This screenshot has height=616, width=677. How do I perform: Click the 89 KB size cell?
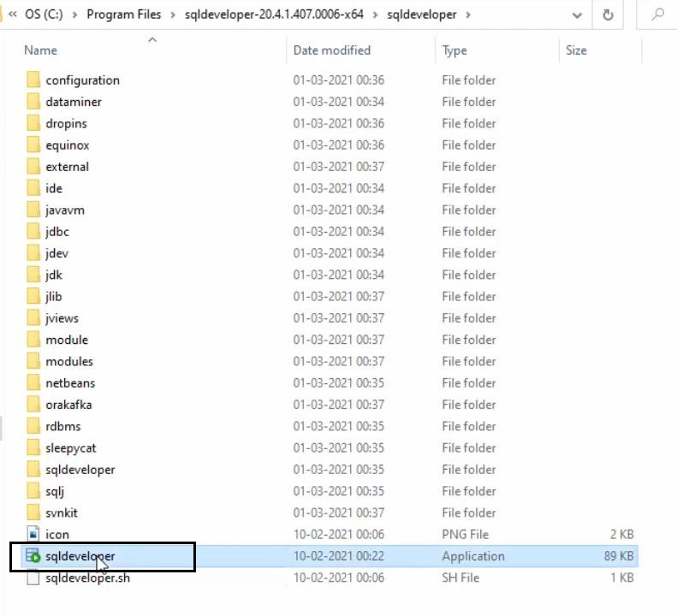[619, 556]
